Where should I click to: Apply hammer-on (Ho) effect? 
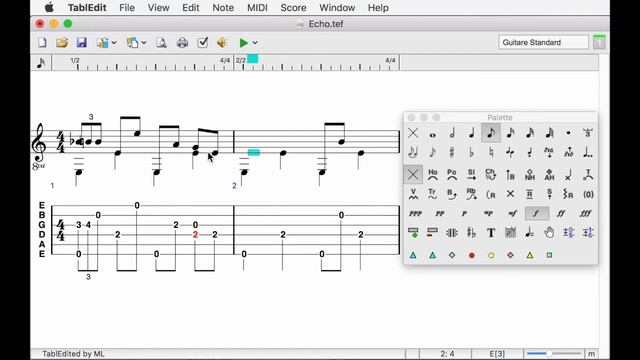(x=432, y=175)
